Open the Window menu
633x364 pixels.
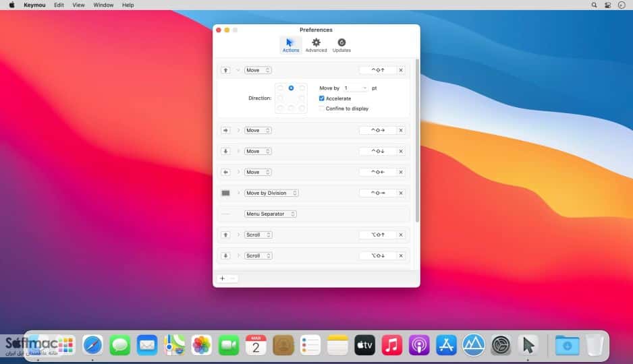pyautogui.click(x=103, y=5)
